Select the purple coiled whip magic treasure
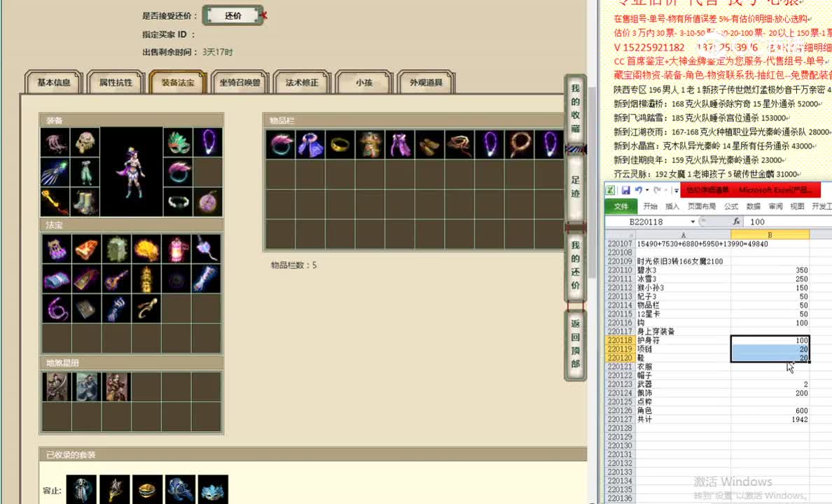The image size is (832, 504). 56,309
